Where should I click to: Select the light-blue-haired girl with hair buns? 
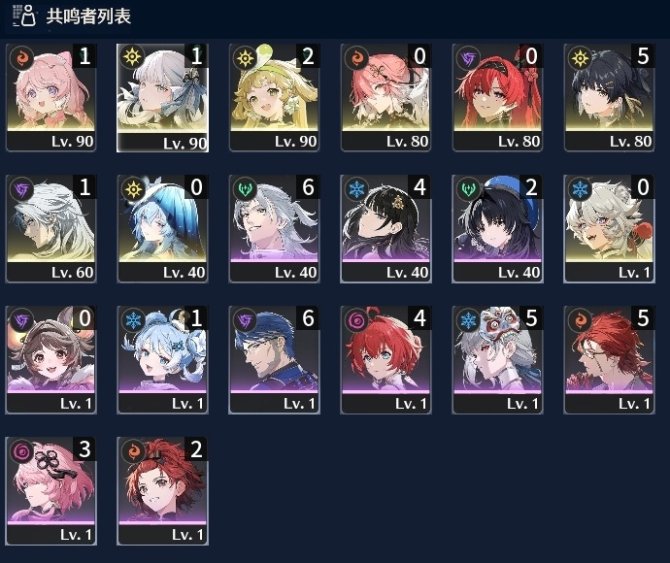(x=162, y=360)
